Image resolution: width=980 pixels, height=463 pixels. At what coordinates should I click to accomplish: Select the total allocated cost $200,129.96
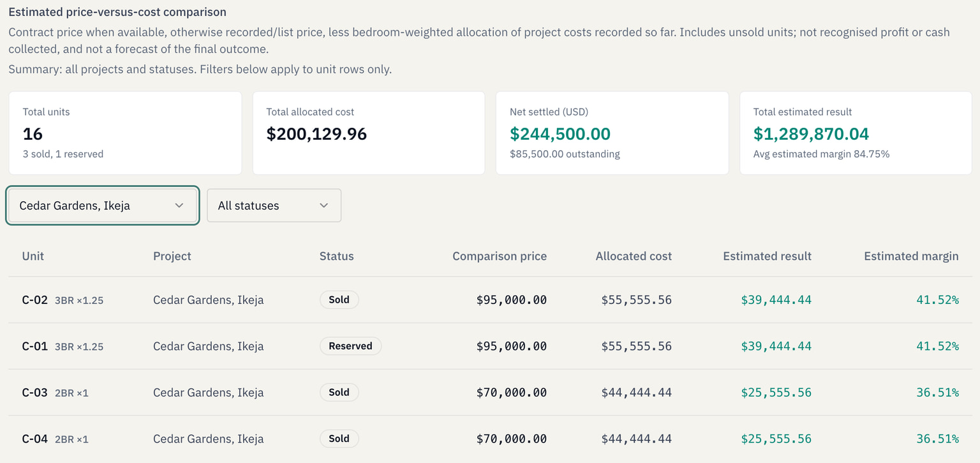click(316, 133)
